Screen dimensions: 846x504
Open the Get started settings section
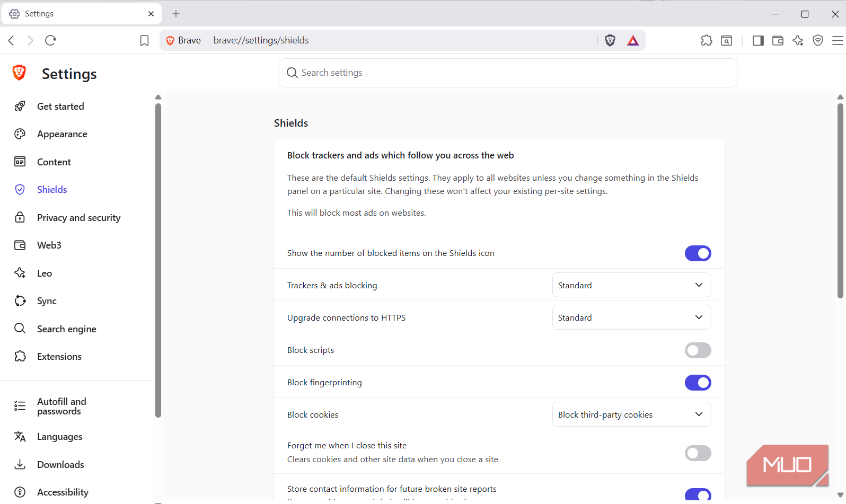60,106
